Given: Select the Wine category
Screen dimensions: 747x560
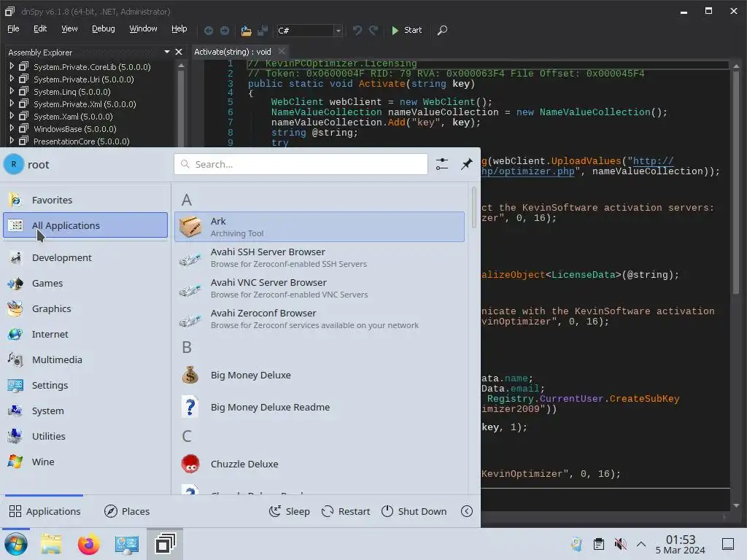Looking at the screenshot, I should (85, 462).
